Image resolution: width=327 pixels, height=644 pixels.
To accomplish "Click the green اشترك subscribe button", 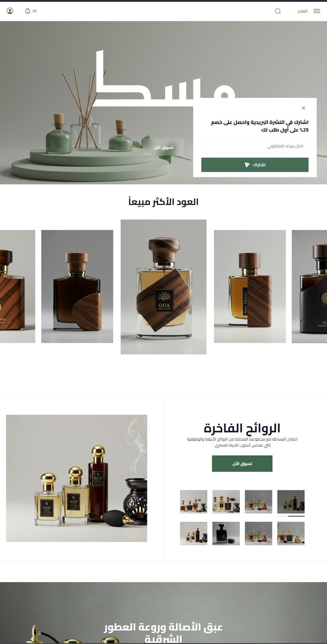I will (255, 165).
